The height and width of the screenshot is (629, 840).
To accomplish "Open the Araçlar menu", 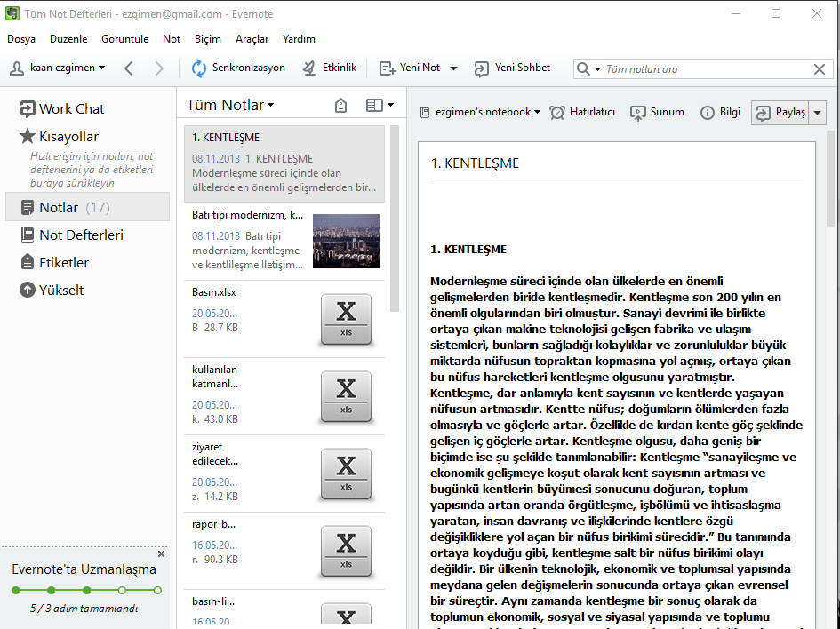I will click(x=253, y=39).
